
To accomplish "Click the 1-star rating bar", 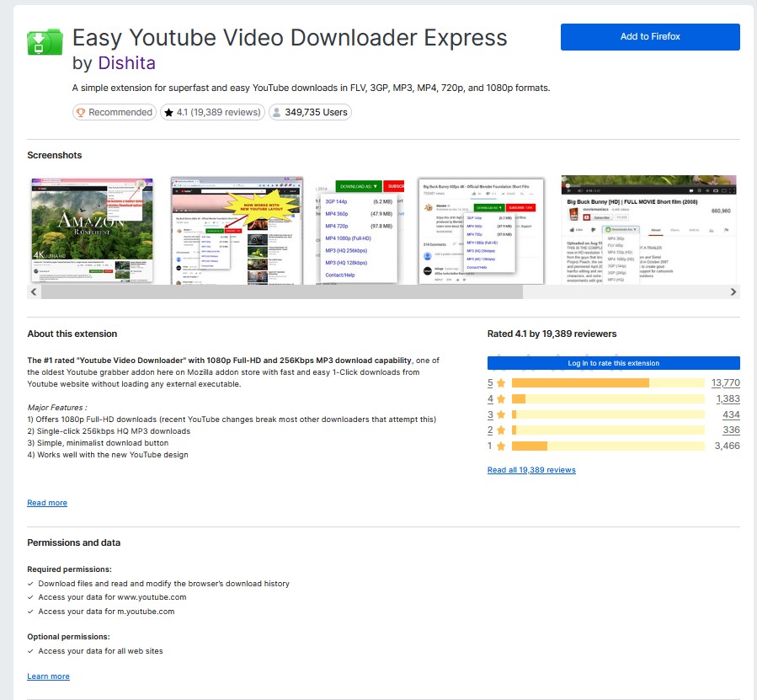I will click(x=608, y=446).
